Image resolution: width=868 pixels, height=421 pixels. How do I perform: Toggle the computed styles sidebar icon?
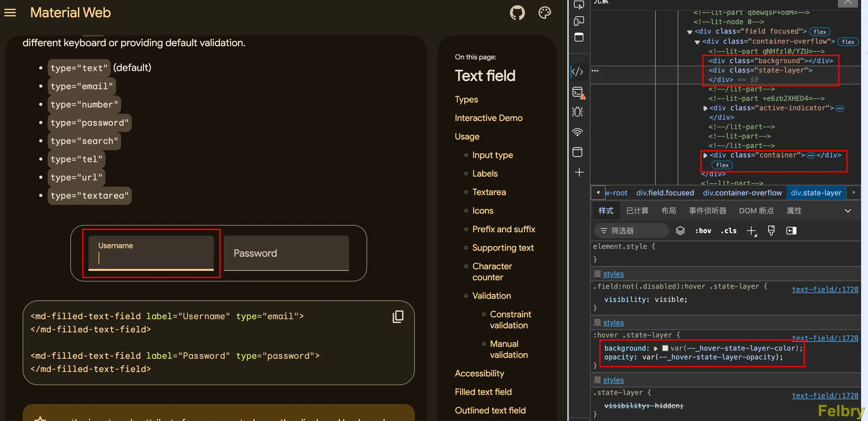pos(791,231)
